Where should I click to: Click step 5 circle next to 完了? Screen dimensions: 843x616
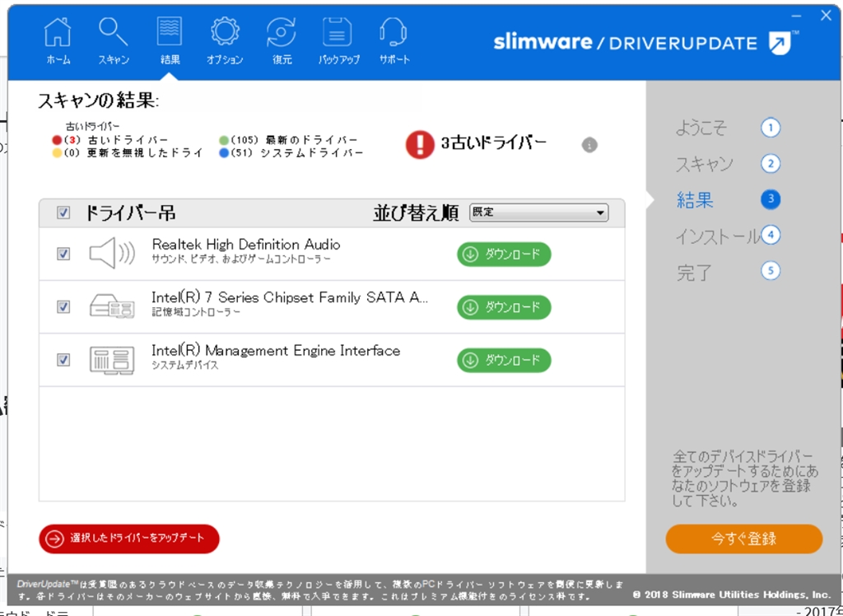(x=771, y=271)
